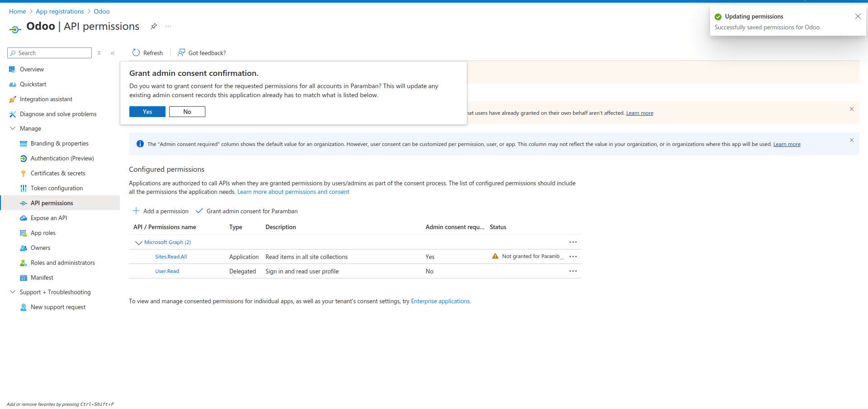Select the Owners icon in sidebar
868x409 pixels.
pyautogui.click(x=23, y=248)
